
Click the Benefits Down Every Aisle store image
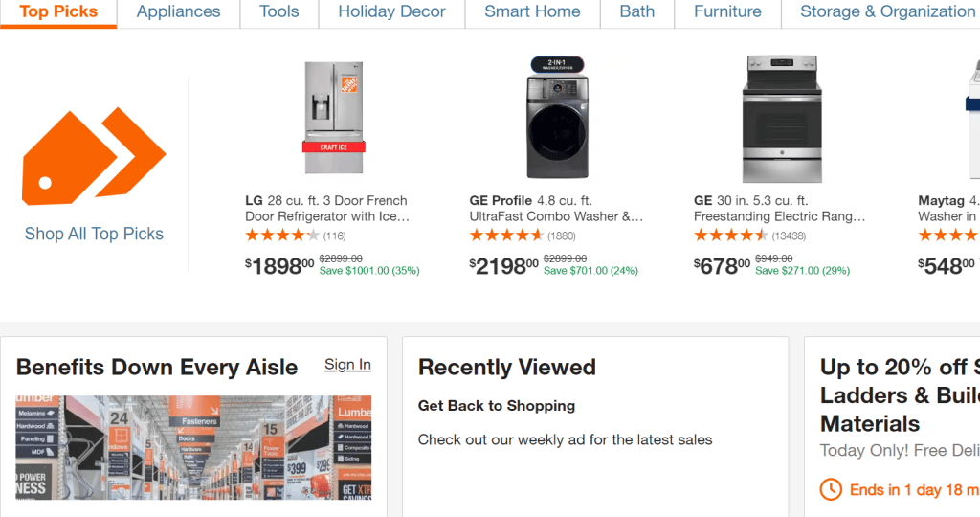point(193,447)
